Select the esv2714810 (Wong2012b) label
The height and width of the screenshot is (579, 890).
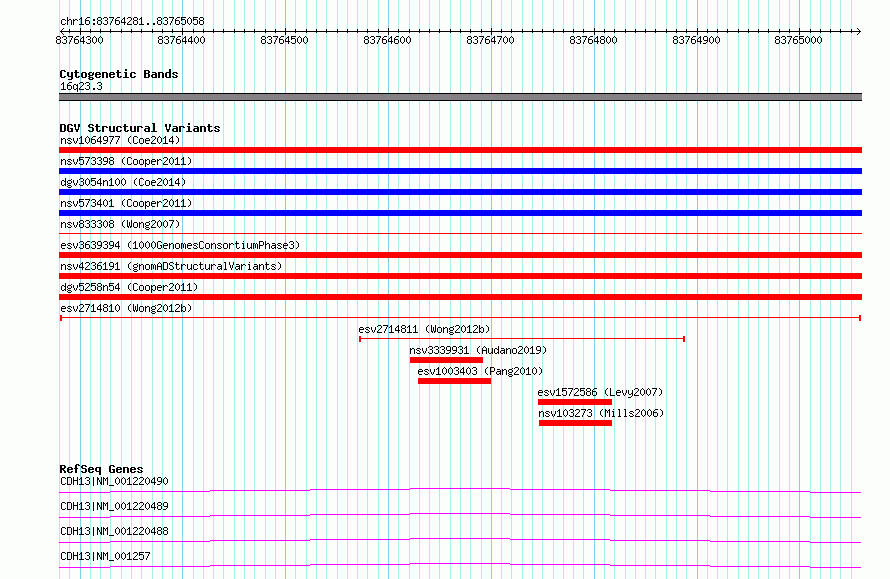click(x=126, y=308)
